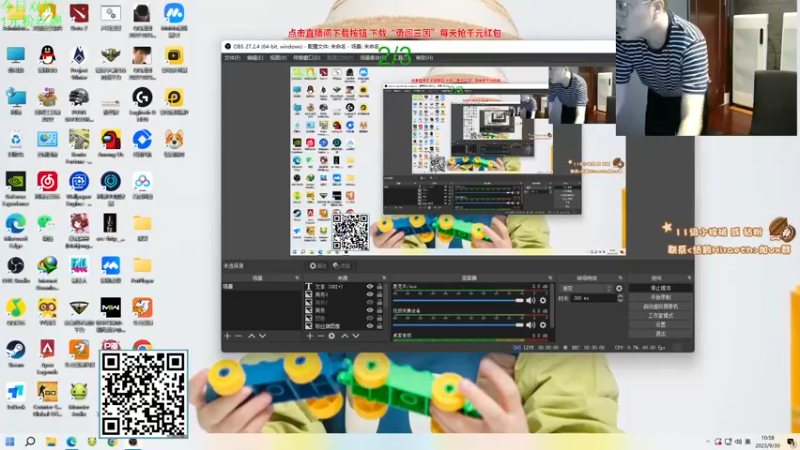This screenshot has height=450, width=800.
Task: Open second mixer channel's gear settings
Action: pyautogui.click(x=543, y=325)
